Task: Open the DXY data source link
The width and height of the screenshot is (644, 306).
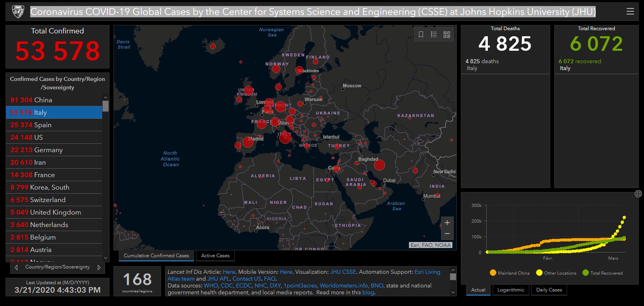Action: (275, 285)
